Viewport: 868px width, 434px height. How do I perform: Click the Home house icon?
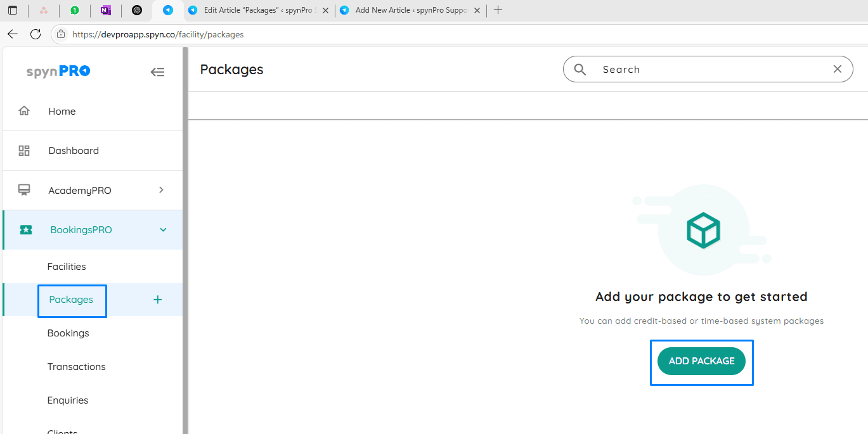pos(24,111)
